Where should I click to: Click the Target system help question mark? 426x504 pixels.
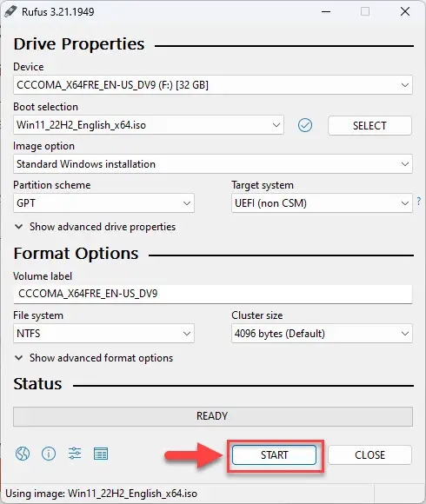418,202
